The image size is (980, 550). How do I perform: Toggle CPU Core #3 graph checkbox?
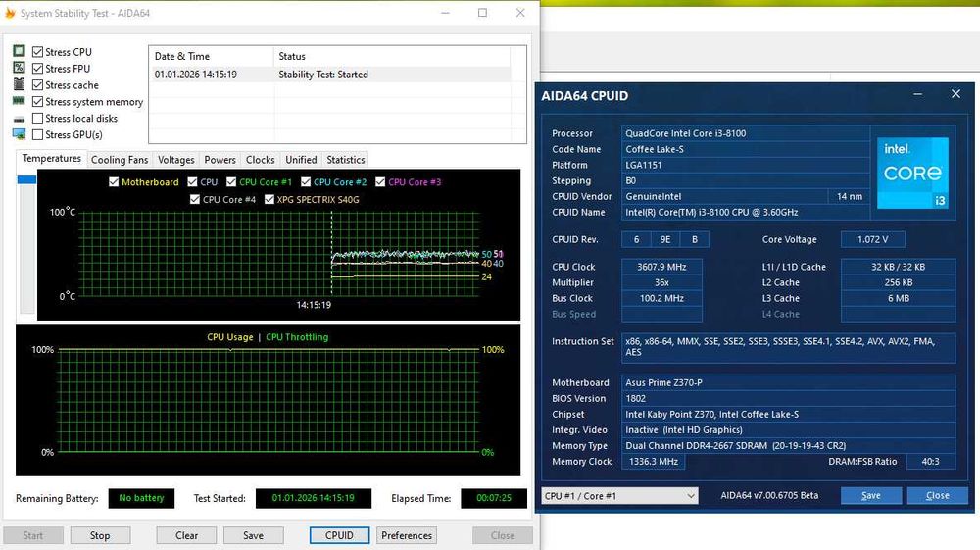[380, 182]
